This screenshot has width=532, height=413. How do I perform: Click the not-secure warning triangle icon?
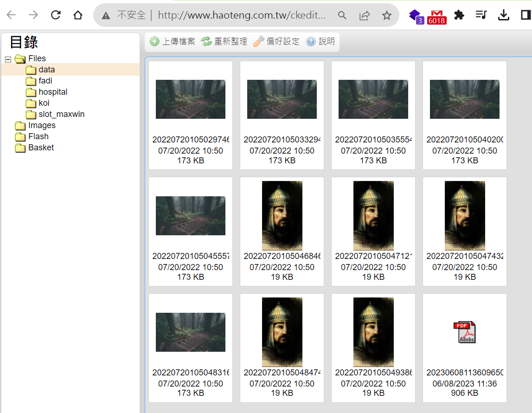click(x=106, y=15)
